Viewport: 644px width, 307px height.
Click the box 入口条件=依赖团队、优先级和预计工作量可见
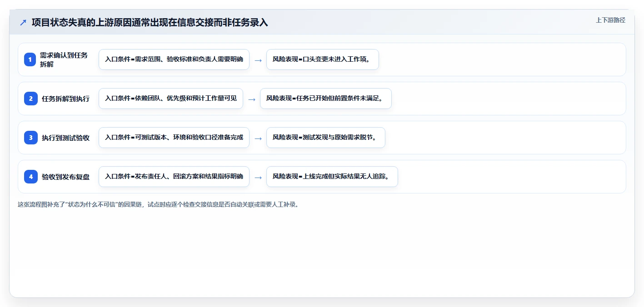click(171, 99)
